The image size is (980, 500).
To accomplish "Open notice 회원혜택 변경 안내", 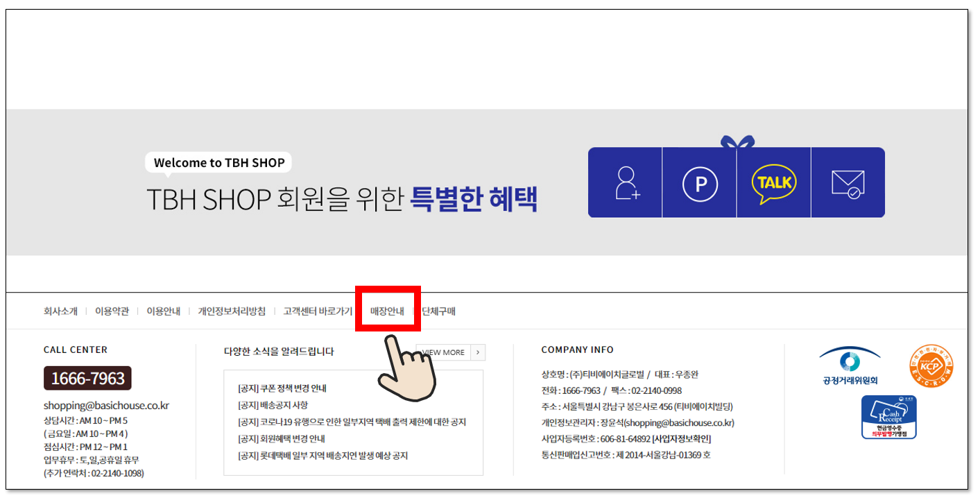I will 281,438.
